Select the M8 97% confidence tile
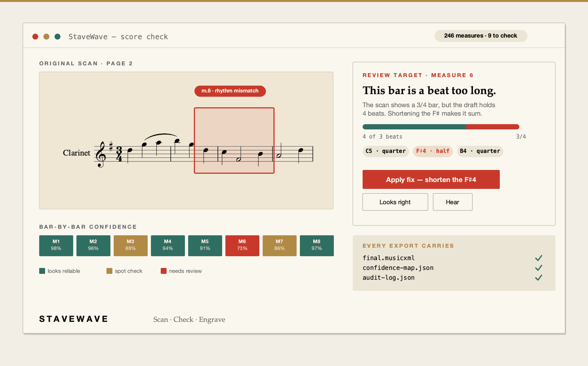 coord(317,246)
